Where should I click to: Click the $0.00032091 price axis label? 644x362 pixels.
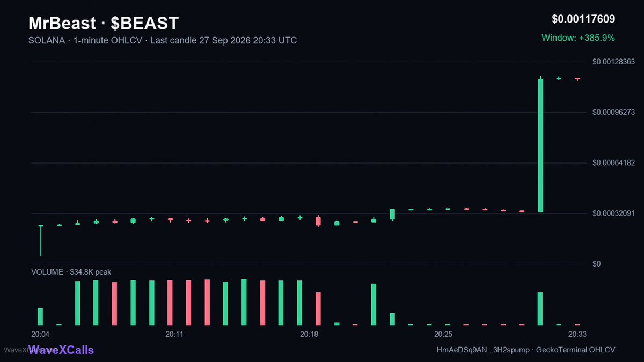pos(614,213)
